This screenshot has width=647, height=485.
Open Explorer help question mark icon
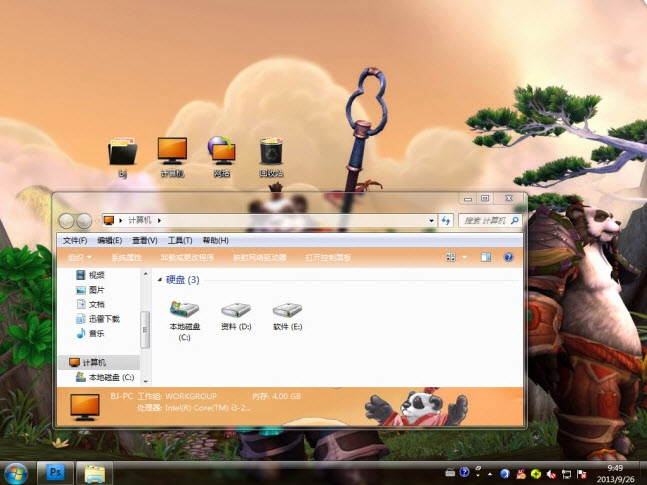(508, 257)
